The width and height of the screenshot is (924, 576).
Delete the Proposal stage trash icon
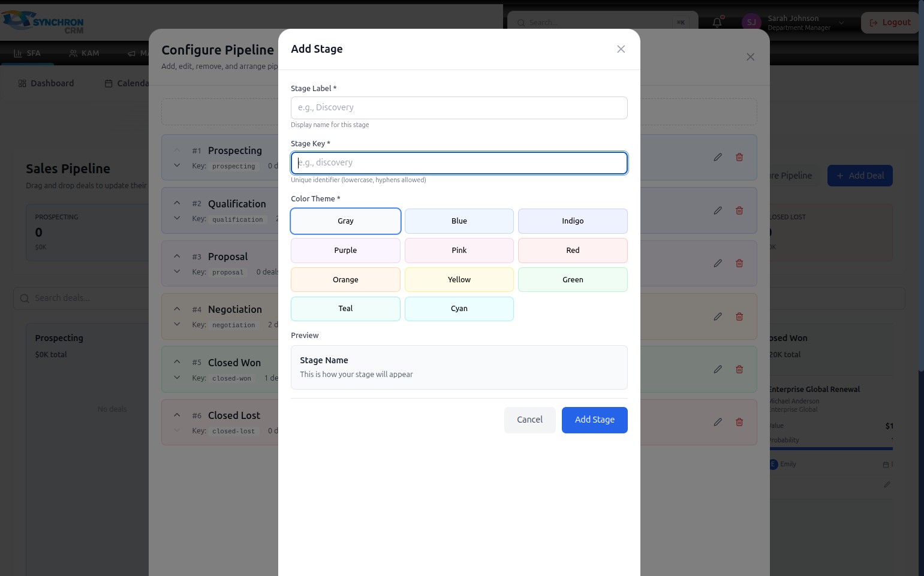739,263
